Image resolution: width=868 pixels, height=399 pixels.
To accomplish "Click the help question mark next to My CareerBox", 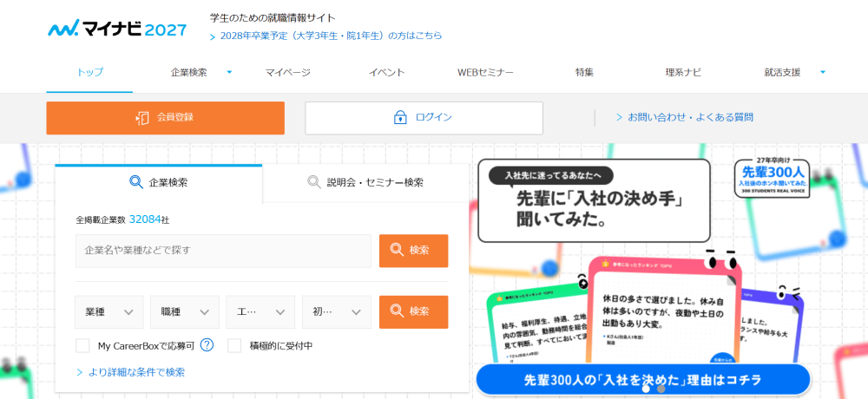I will pyautogui.click(x=207, y=345).
